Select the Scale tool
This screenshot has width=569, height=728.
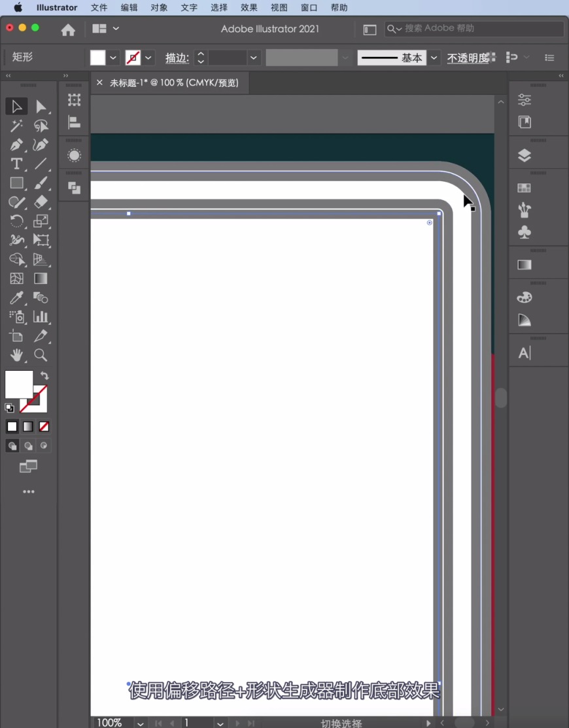pyautogui.click(x=41, y=221)
